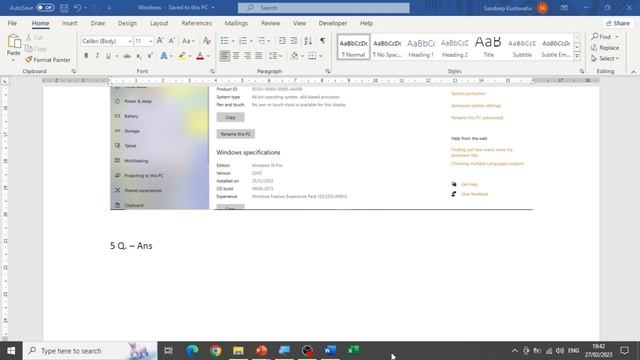Toggle Italic formatting

point(97,56)
